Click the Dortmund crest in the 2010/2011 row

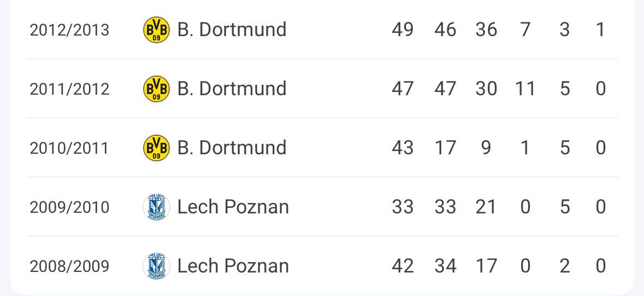coord(156,148)
